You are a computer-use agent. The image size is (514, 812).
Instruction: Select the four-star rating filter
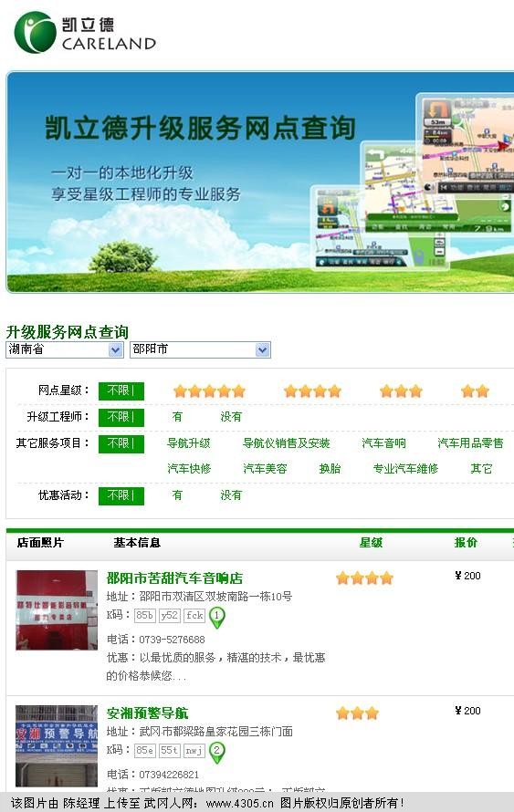tap(312, 391)
